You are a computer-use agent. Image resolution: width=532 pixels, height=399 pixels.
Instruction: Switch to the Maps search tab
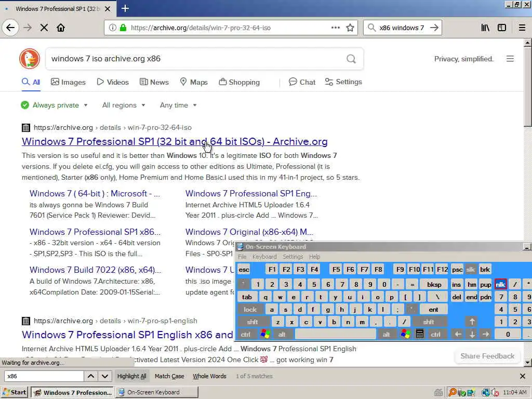pyautogui.click(x=194, y=82)
